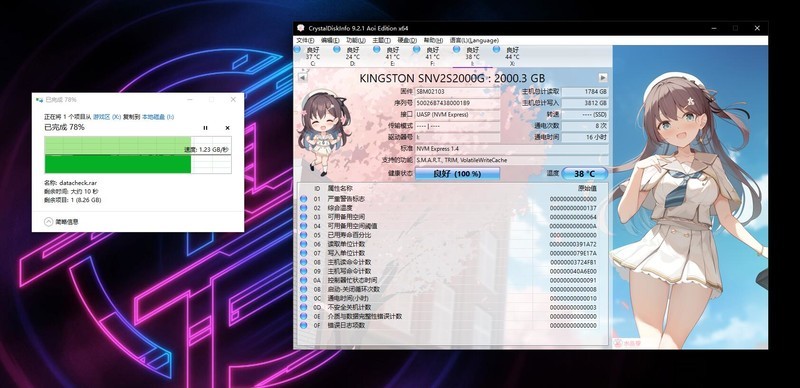
Task: Click status icon of attribute 0A 控制器忙状态时间
Action: coord(304,280)
